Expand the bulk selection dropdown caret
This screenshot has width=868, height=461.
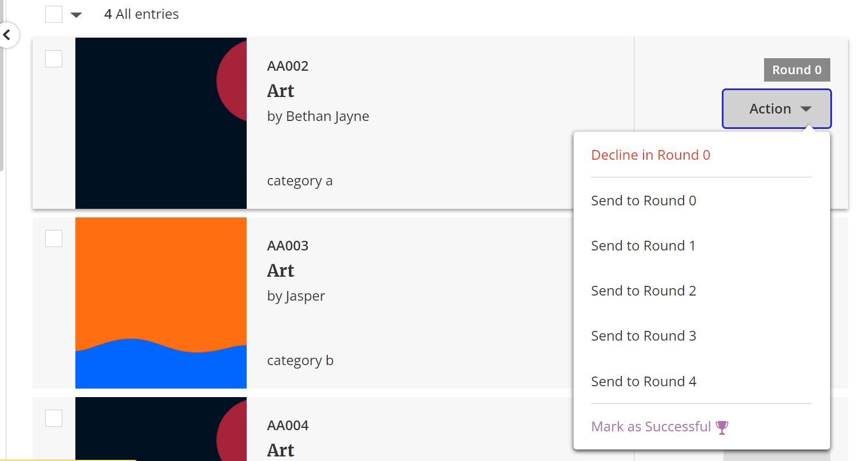point(76,15)
